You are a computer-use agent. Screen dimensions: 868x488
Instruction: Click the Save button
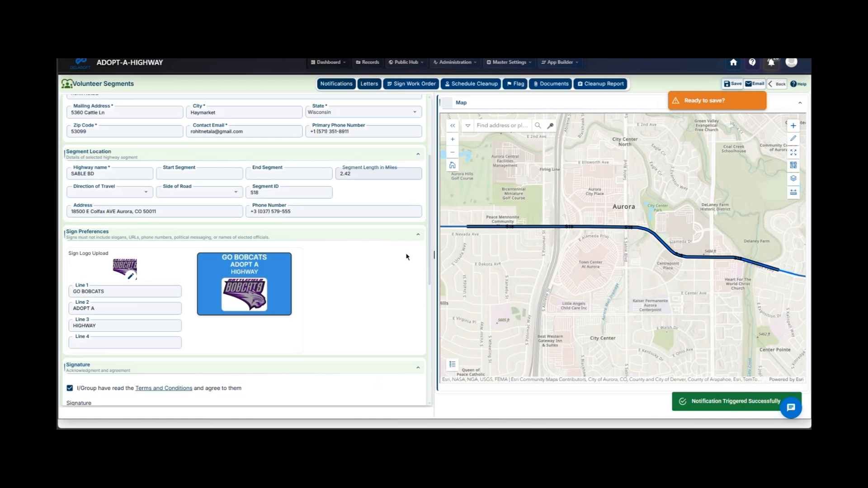point(731,84)
